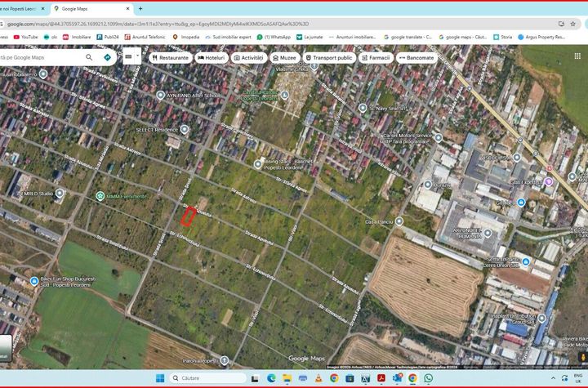This screenshot has height=388, width=588.
Task: Switch to the Google Maps browser tab
Action: pyautogui.click(x=90, y=9)
